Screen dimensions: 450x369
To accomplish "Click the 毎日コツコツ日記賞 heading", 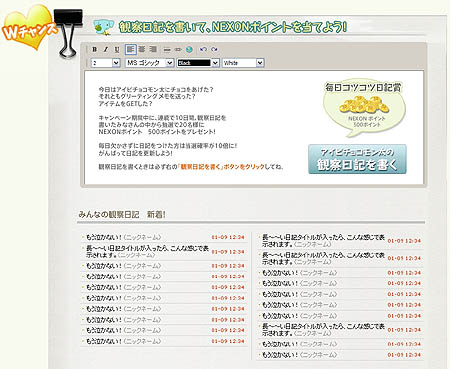I will tap(363, 87).
